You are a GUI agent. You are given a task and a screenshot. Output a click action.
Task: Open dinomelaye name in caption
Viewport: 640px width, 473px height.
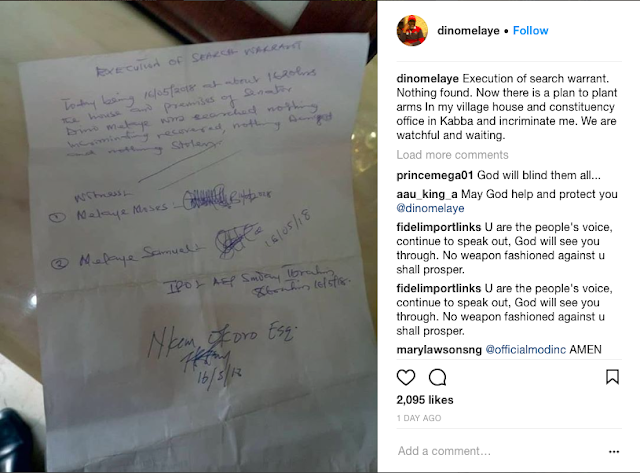427,78
